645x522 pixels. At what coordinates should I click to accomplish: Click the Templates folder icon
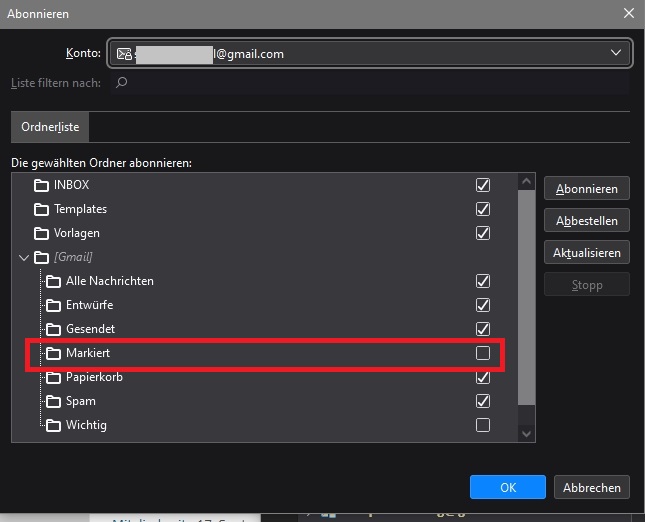coord(41,209)
